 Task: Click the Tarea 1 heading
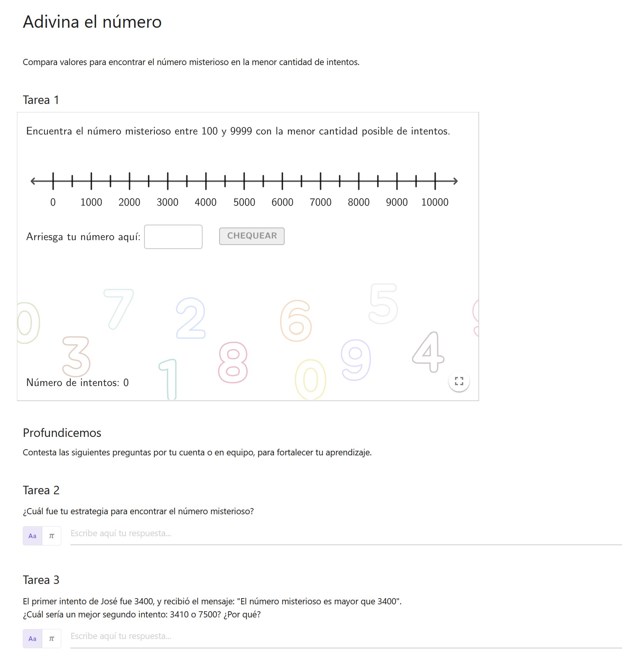point(41,100)
